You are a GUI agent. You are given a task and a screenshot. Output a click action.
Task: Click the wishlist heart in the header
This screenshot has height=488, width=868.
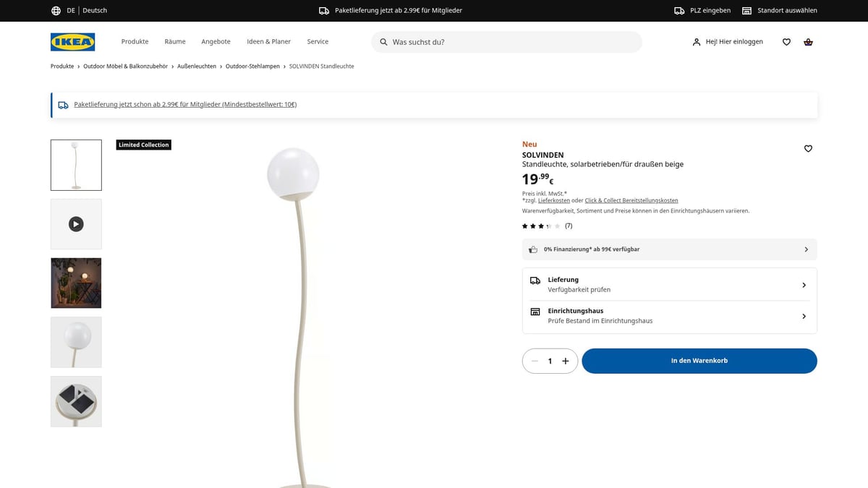[786, 42]
